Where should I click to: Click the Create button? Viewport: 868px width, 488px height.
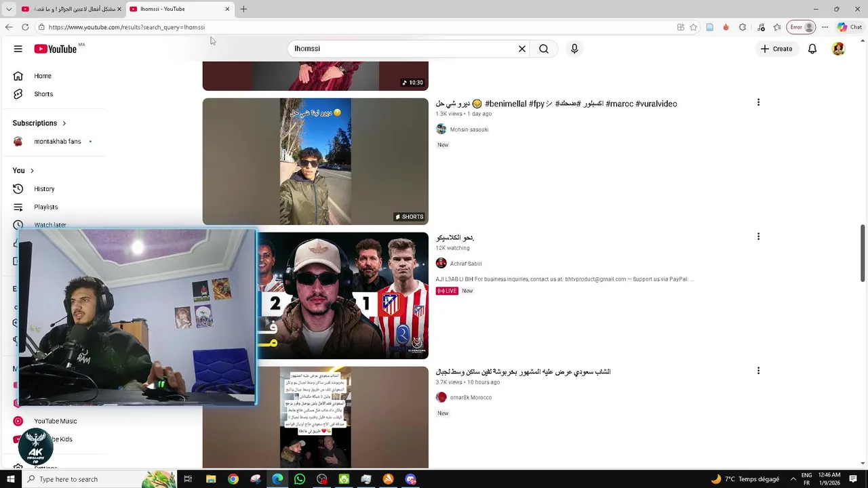(776, 49)
